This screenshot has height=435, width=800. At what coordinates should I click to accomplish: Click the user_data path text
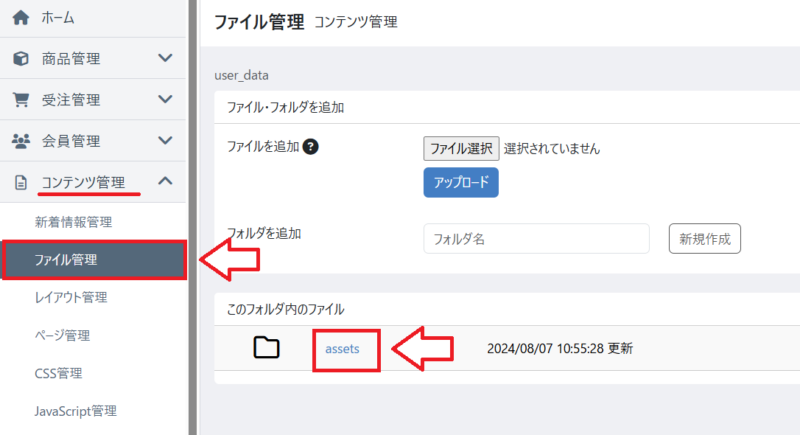pos(241,75)
